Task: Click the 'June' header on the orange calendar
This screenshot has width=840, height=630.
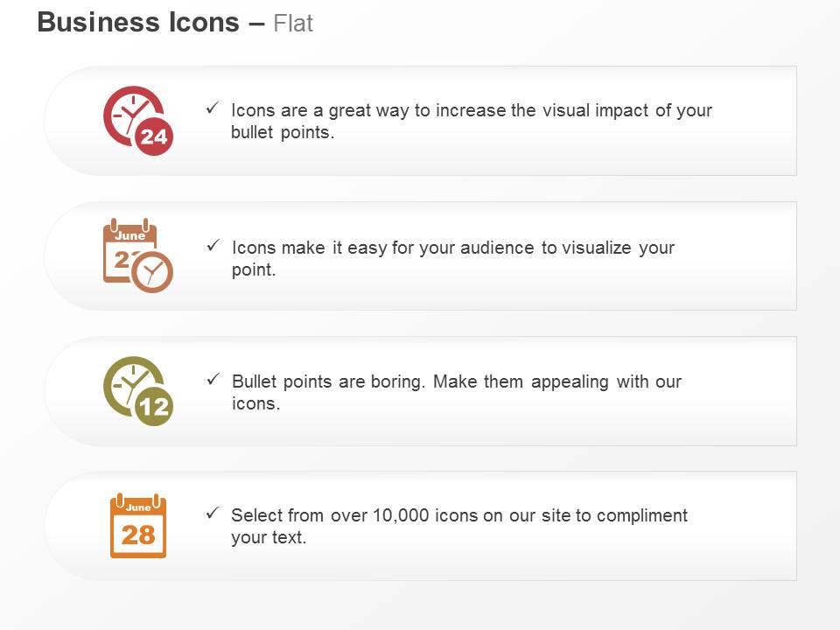Action: (x=138, y=507)
